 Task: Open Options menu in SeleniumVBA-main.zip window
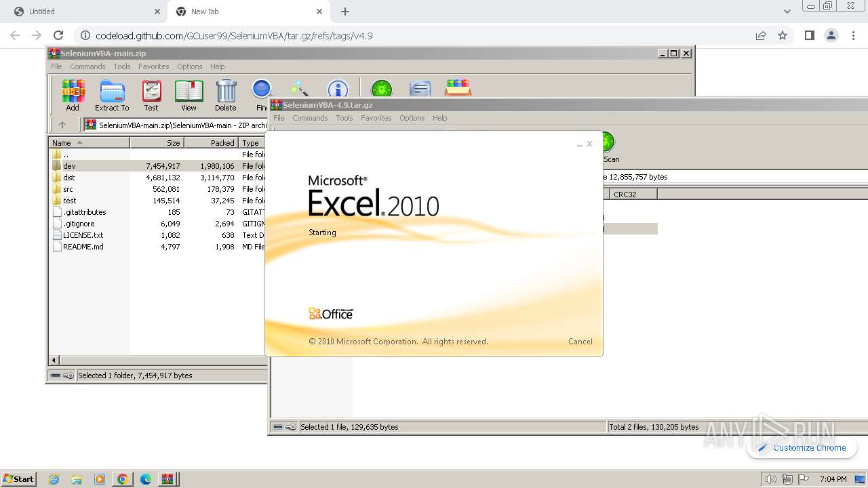click(x=190, y=66)
